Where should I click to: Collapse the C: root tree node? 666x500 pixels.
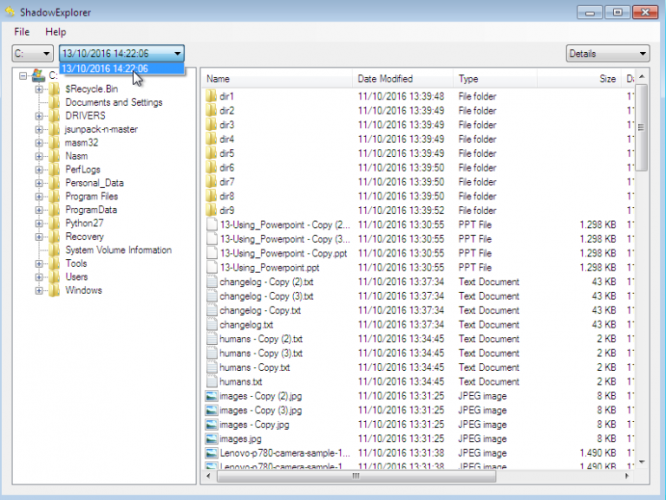[23, 76]
